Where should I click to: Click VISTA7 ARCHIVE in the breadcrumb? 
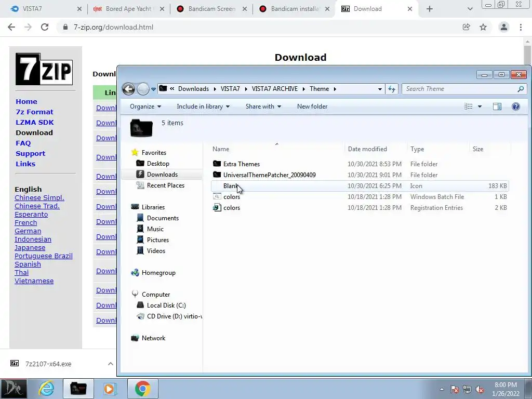click(x=274, y=89)
